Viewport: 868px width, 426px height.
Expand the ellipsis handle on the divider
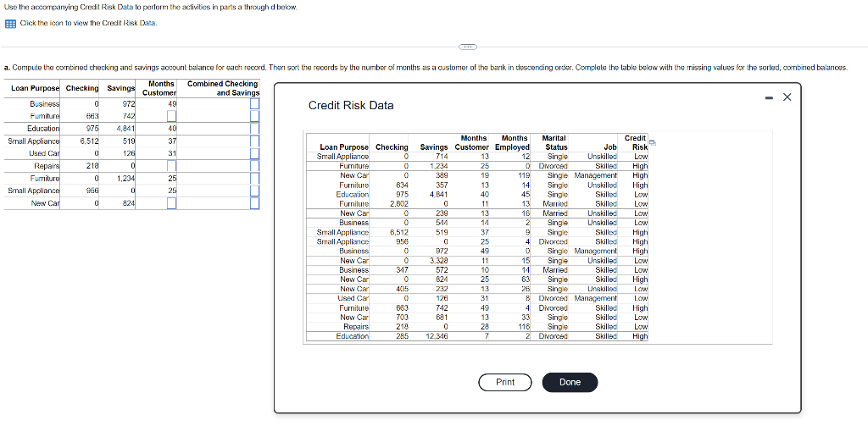coord(468,47)
